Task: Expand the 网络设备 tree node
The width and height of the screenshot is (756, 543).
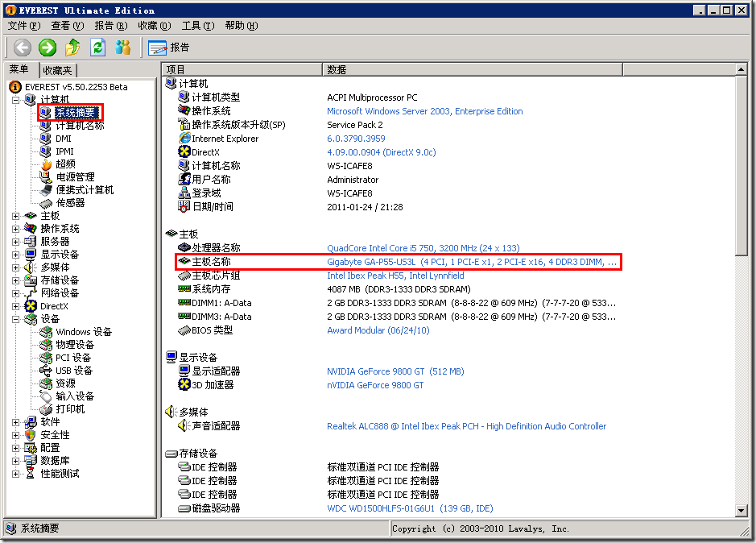Action: click(16, 293)
